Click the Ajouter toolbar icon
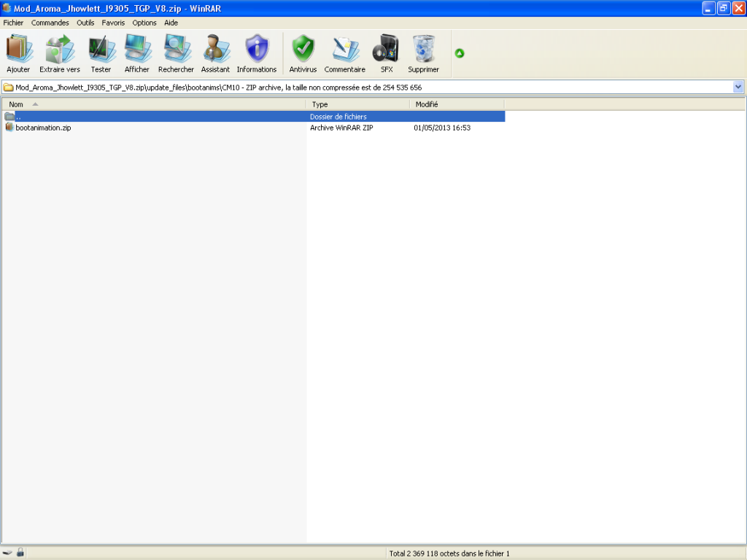747x560 pixels. pyautogui.click(x=18, y=53)
